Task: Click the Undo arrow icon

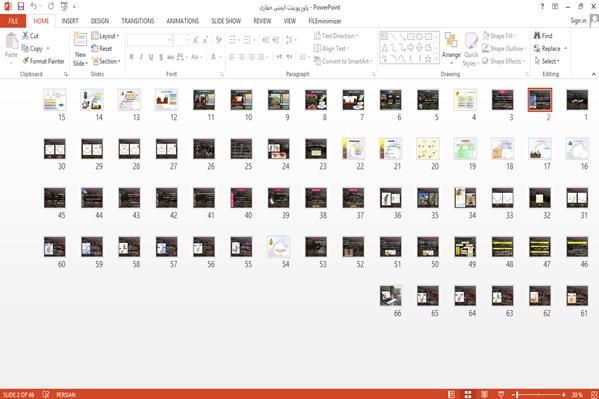Action: [x=34, y=6]
